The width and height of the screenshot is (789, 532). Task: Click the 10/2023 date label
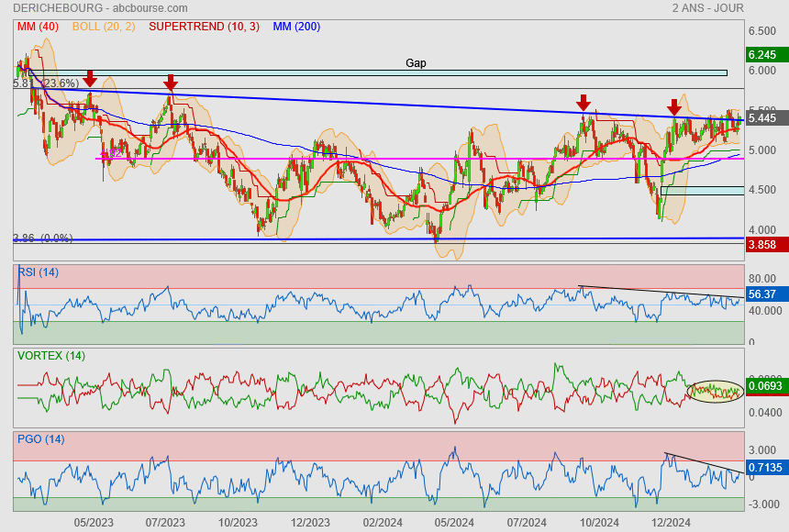tap(238, 523)
